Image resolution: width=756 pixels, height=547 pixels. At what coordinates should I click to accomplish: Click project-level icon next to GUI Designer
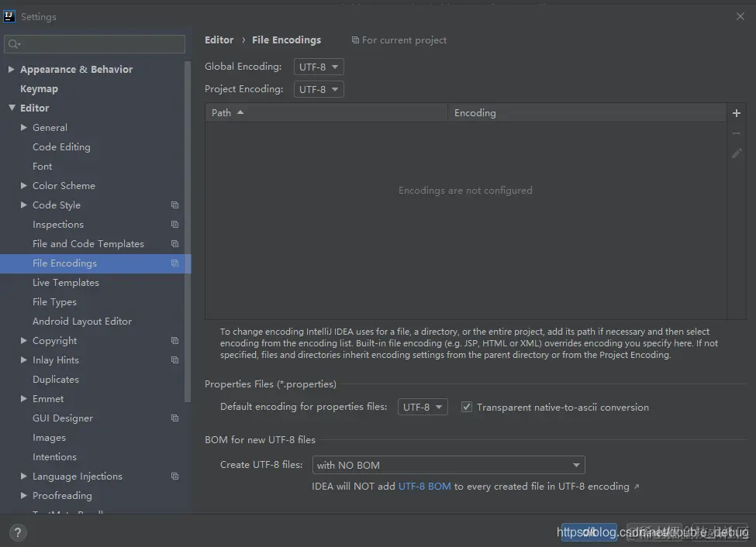(x=174, y=418)
